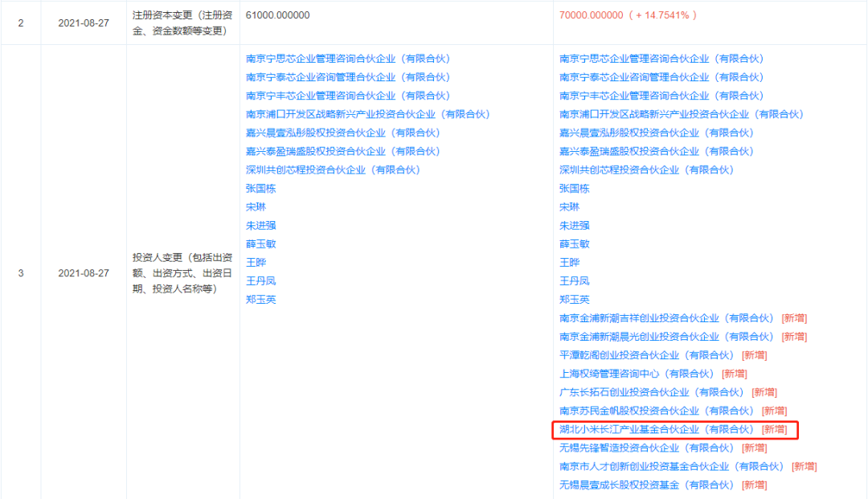Open 宋琳 in after-change list
This screenshot has width=868, height=499.
569,207
